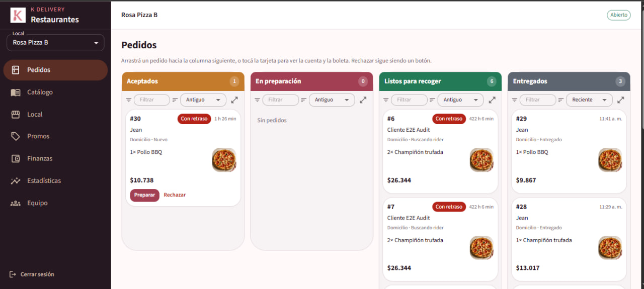This screenshot has width=644, height=289.
Task: Focus the Filtrar field in En preparación
Action: [x=281, y=100]
